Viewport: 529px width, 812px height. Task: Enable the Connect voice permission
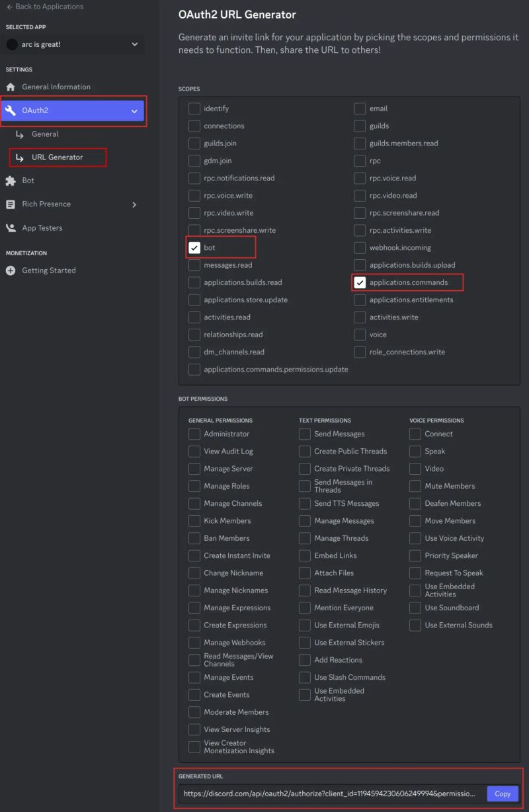(x=415, y=434)
